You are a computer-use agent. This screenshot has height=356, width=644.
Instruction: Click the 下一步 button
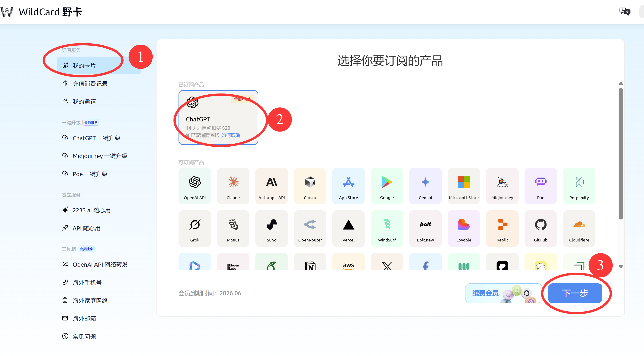pyautogui.click(x=575, y=293)
